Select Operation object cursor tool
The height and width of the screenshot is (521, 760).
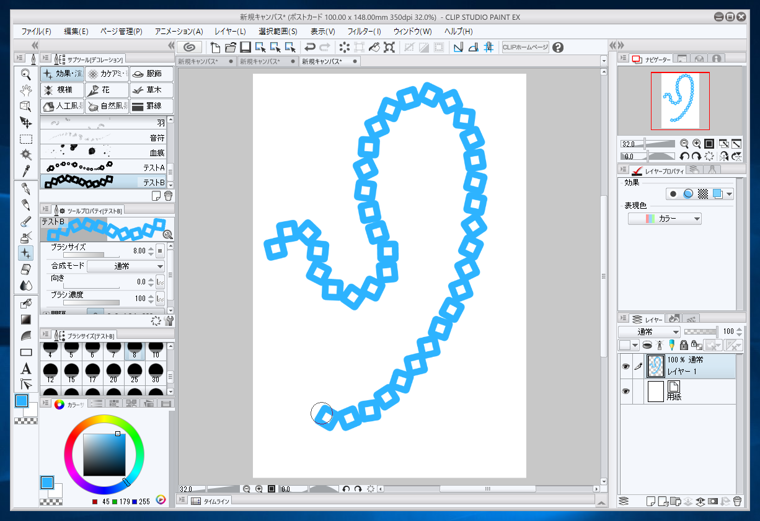26,106
